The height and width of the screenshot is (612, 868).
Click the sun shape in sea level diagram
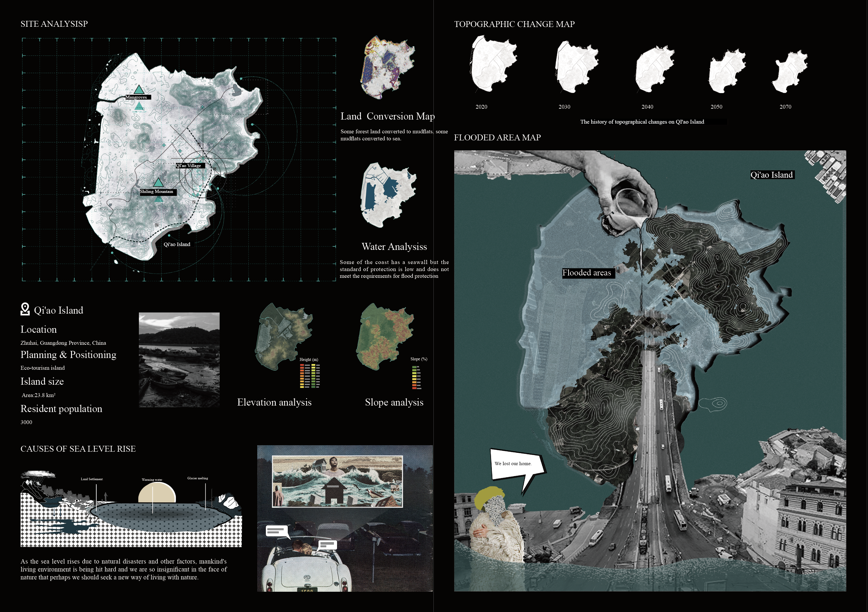point(157,494)
